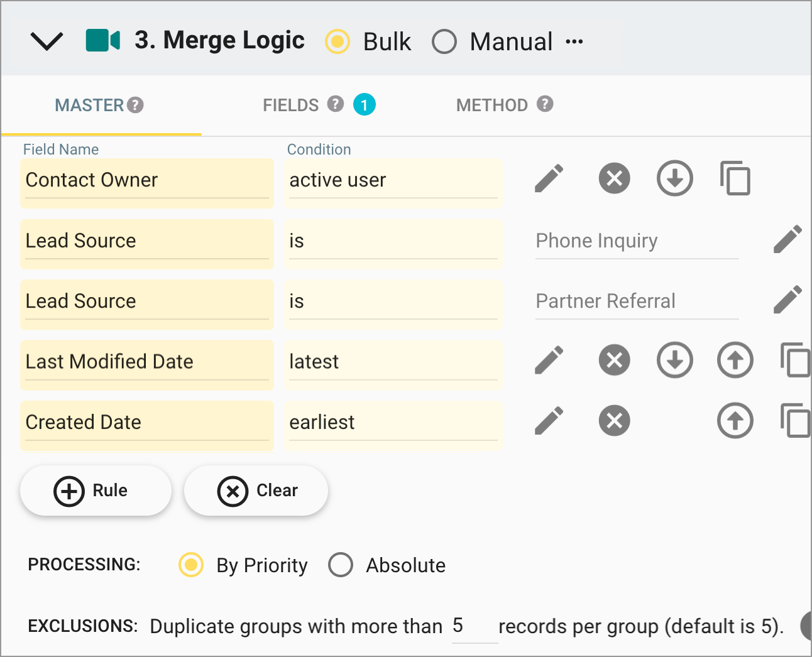Move the Created Date rule up

click(735, 421)
